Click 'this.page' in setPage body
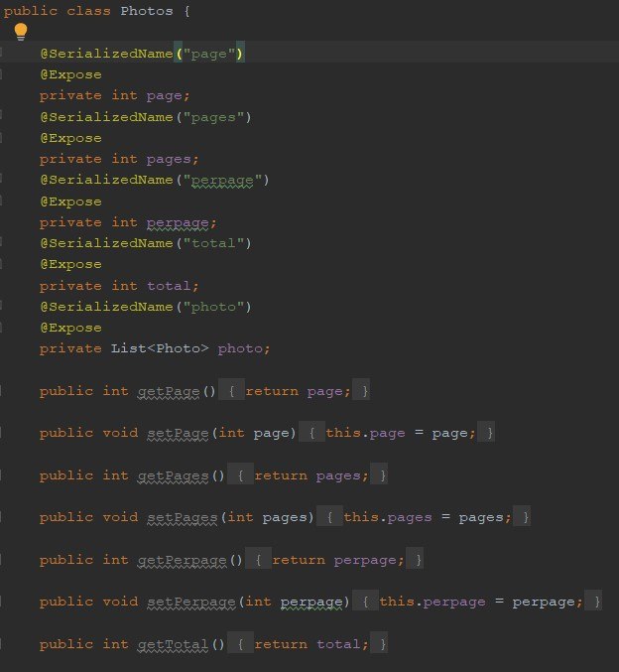This screenshot has width=619, height=672. pos(365,433)
